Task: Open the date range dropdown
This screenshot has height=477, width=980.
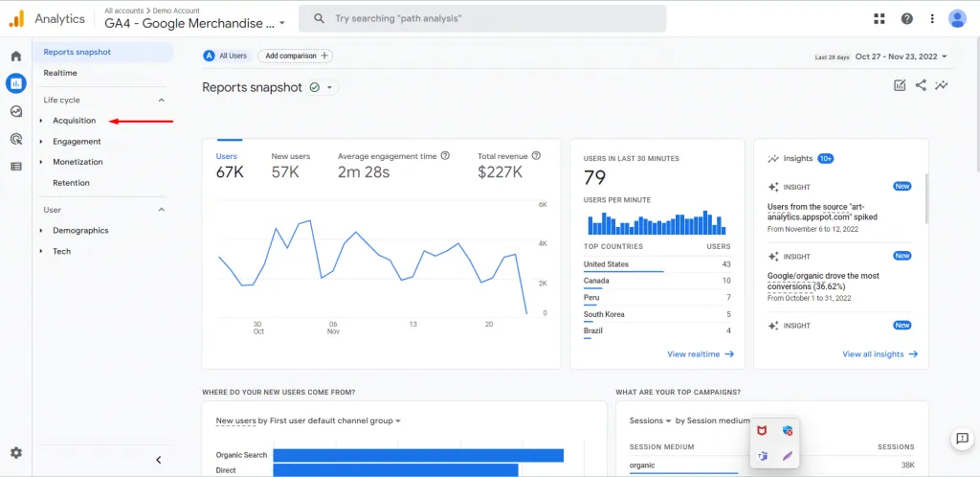Action: [902, 57]
